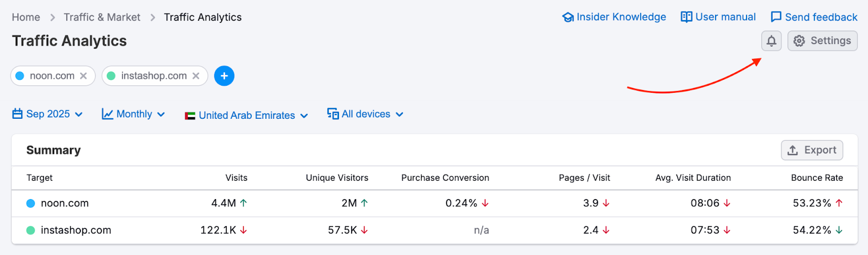Open the User manual link
This screenshot has width=868, height=255.
[718, 17]
